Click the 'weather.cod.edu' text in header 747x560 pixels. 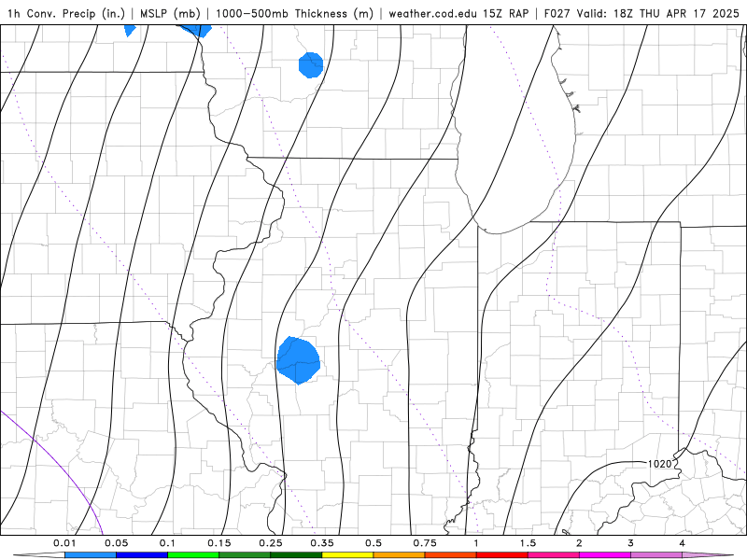(433, 13)
